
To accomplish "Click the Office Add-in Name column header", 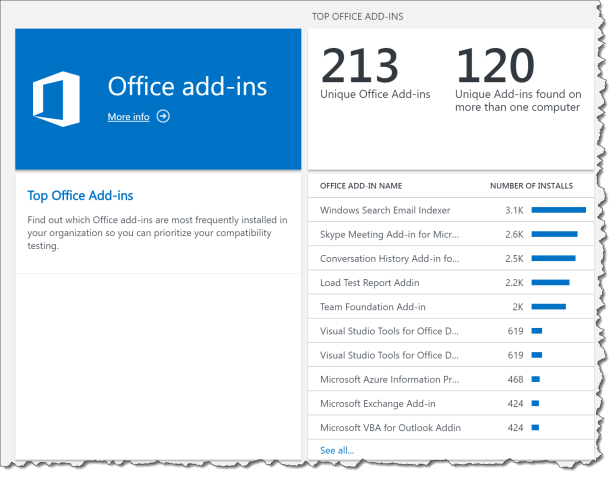I will click(361, 186).
